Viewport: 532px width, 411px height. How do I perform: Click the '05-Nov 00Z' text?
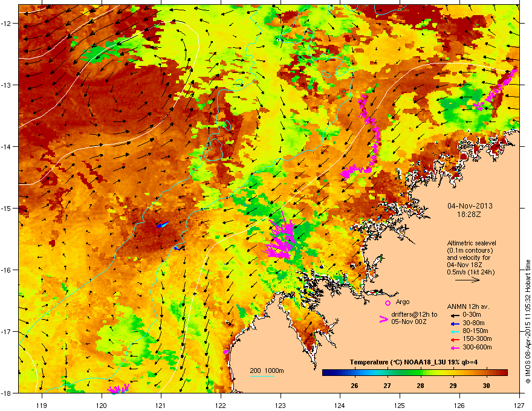[409, 322]
